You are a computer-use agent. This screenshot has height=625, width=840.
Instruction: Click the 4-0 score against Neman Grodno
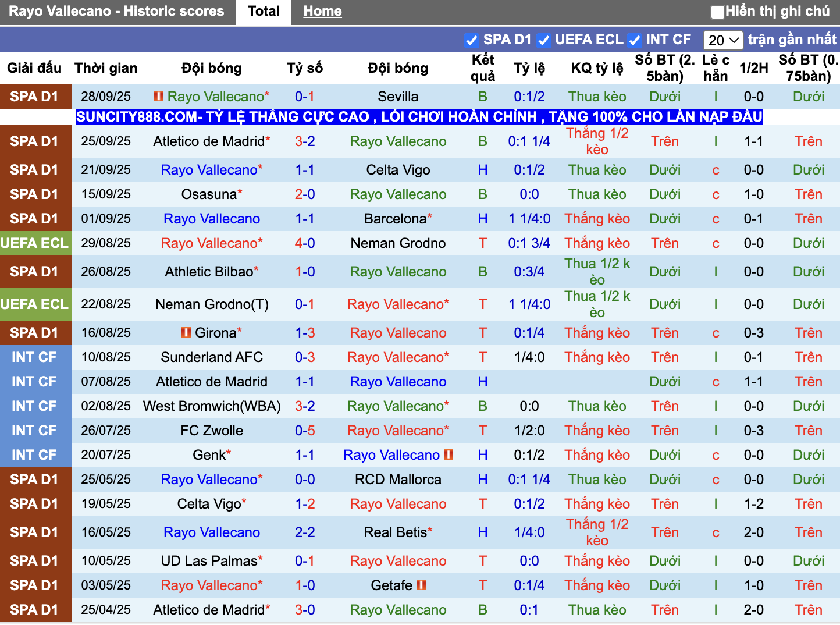pyautogui.click(x=305, y=243)
